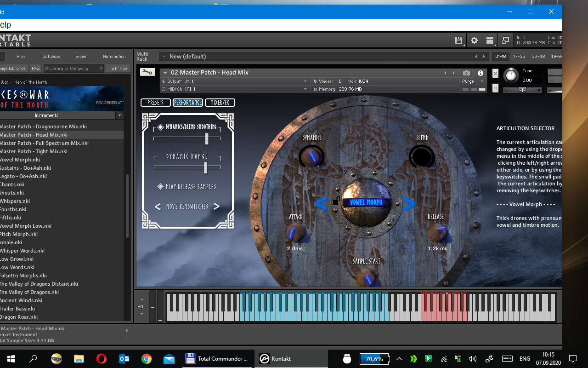Click the Tune knob
The width and height of the screenshot is (588, 368).
click(x=511, y=75)
